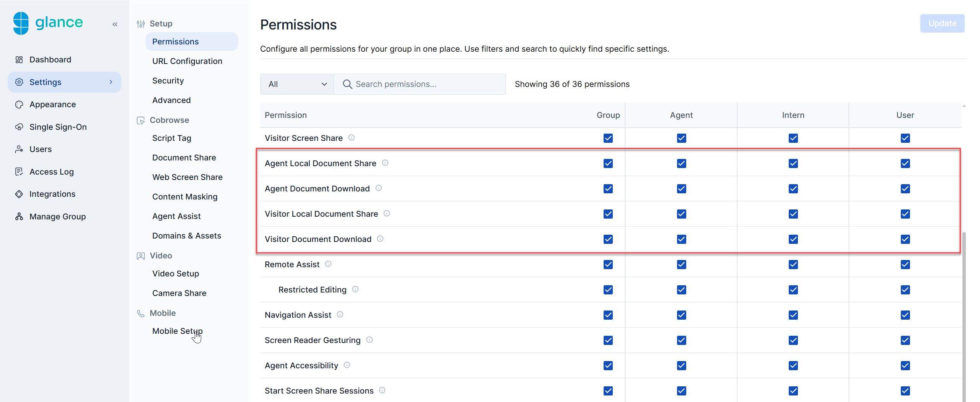This screenshot has height=402, width=980.
Task: Click the Update button
Action: click(942, 23)
